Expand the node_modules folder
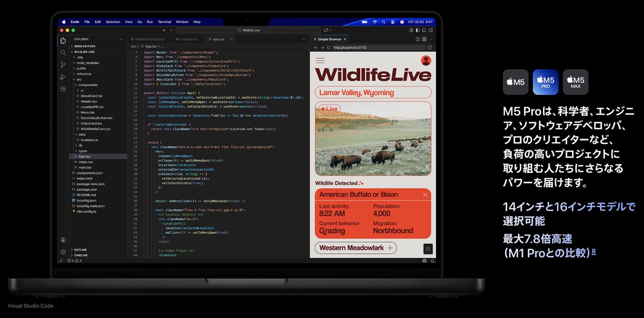 point(88,63)
